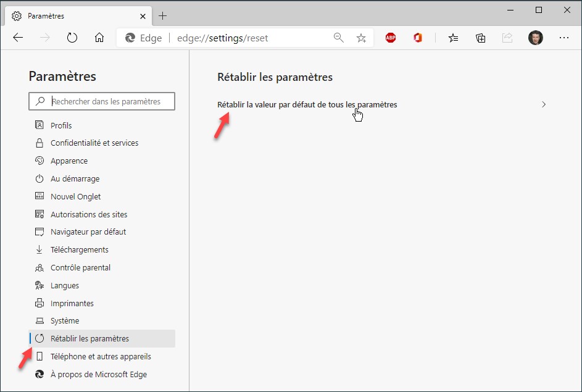Click the profile avatar picture

(x=536, y=38)
